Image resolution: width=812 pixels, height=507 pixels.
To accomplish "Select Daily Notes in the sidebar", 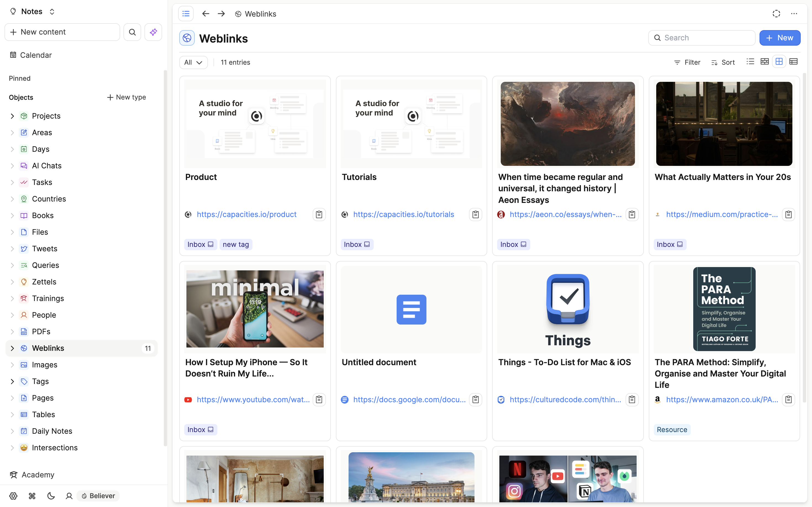I will coord(52,431).
